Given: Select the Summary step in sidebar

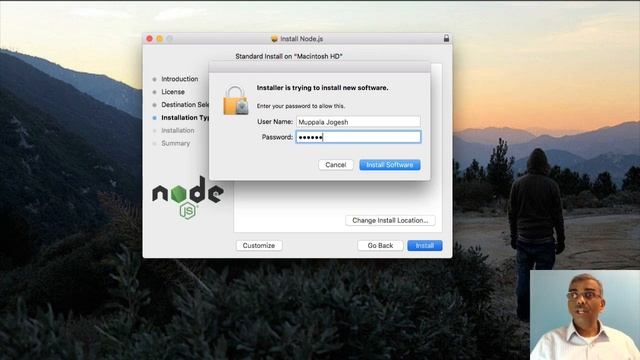Looking at the screenshot, I should tap(176, 143).
